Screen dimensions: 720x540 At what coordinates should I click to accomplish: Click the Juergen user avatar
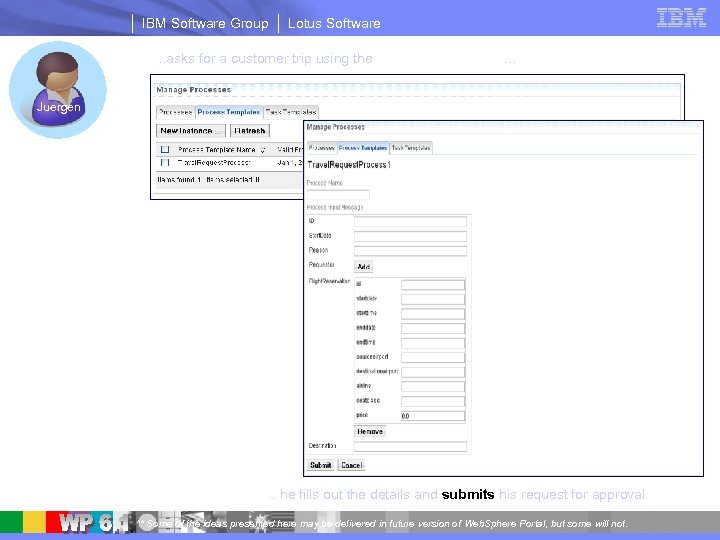tap(58, 90)
